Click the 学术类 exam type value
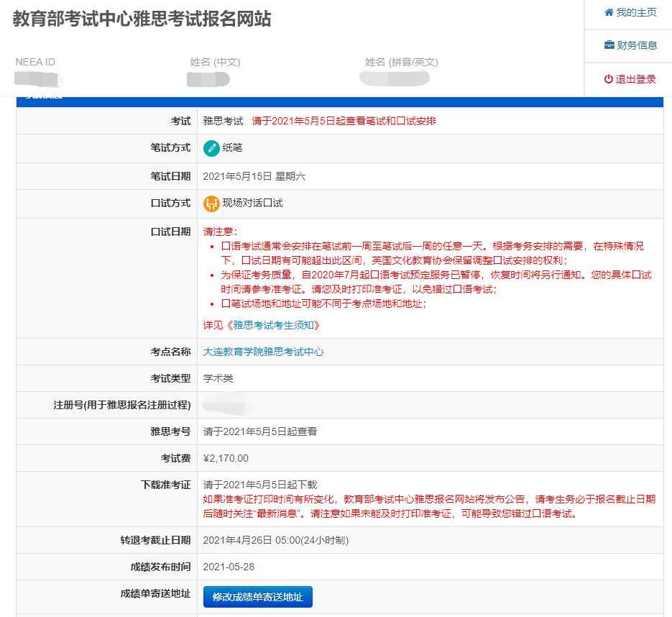 coord(218,378)
